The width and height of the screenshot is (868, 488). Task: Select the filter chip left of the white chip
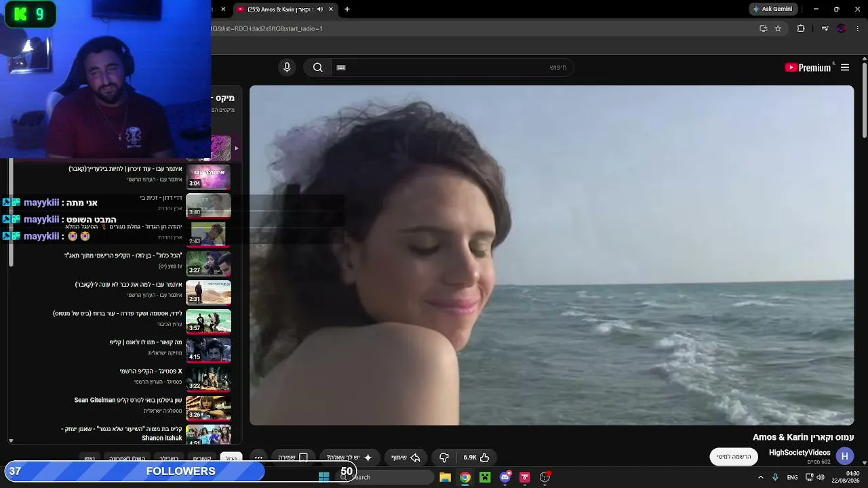point(202,458)
